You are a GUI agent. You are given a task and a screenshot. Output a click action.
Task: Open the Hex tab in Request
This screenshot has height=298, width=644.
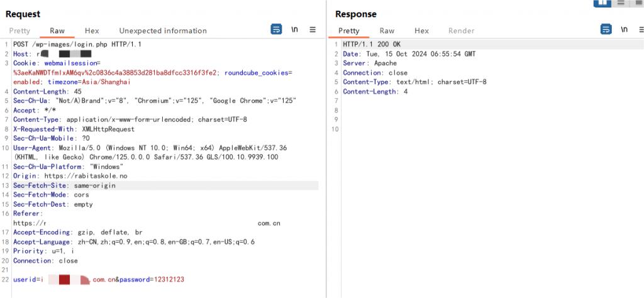click(x=92, y=31)
